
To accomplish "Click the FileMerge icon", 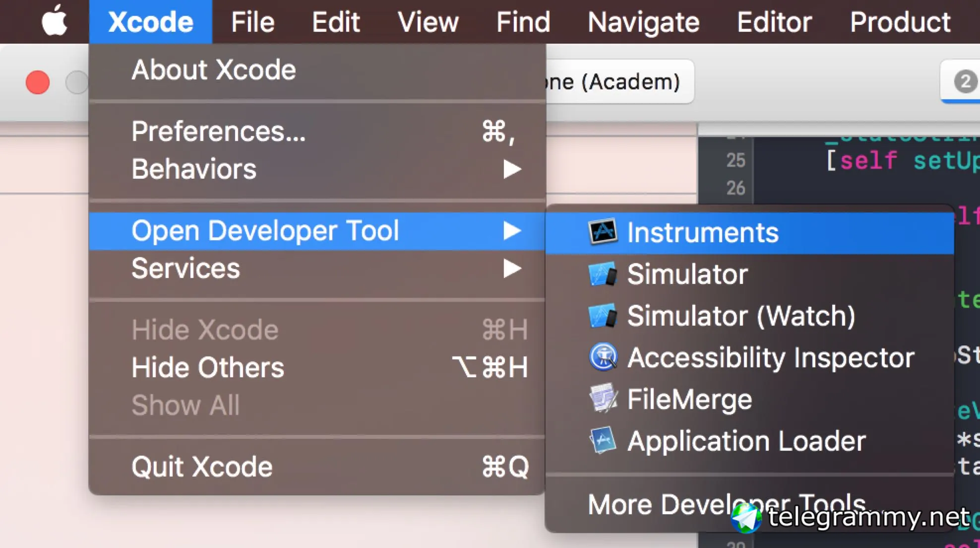I will tap(603, 399).
